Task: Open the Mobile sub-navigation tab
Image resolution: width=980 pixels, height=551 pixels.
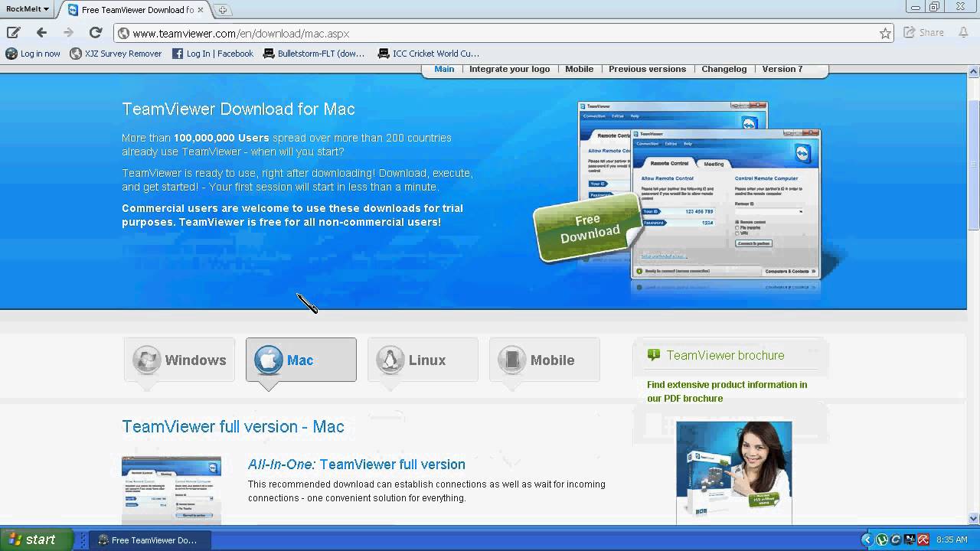Action: [x=580, y=69]
